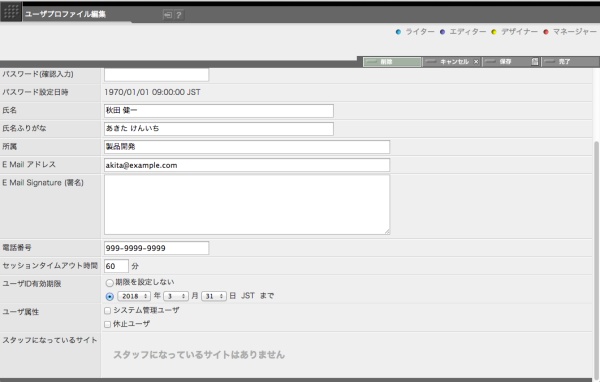600x382 pixels.
Task: Select 期限を設定しない radio option
Action: (109, 283)
